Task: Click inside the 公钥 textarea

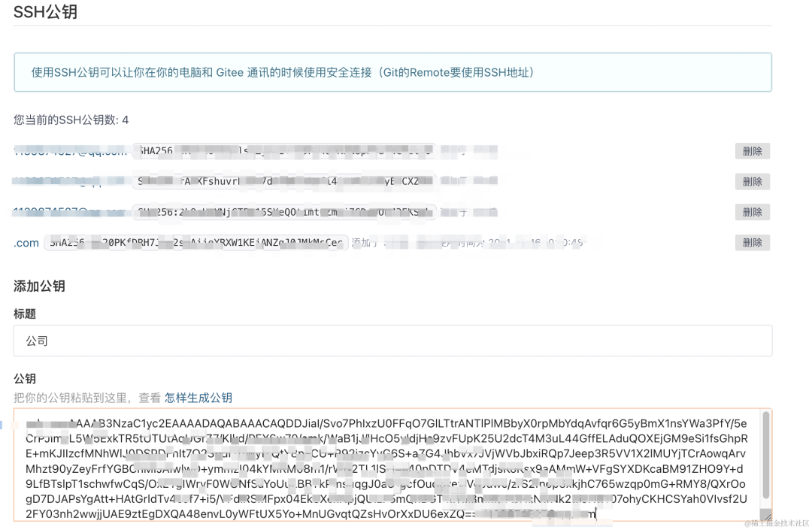Action: point(392,465)
